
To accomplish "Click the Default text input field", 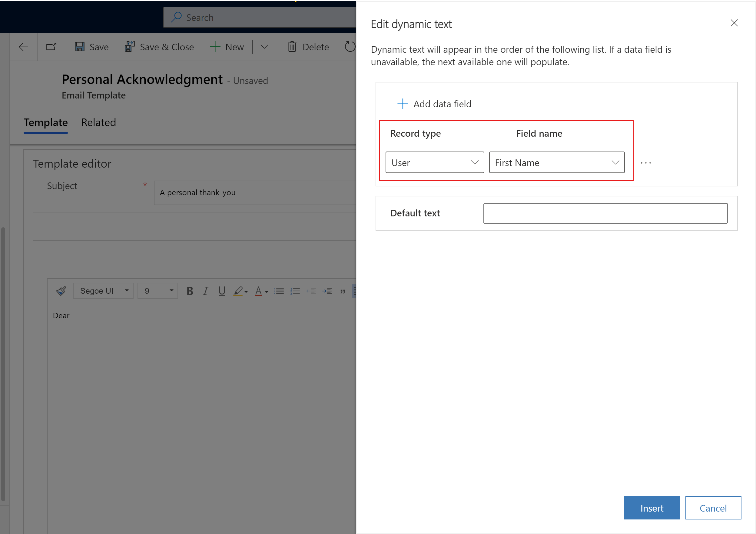I will tap(606, 213).
